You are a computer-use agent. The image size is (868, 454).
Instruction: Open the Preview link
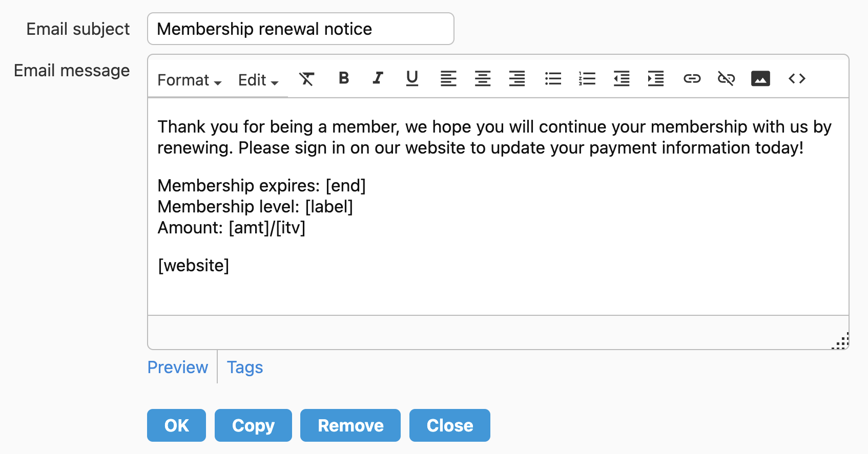178,367
